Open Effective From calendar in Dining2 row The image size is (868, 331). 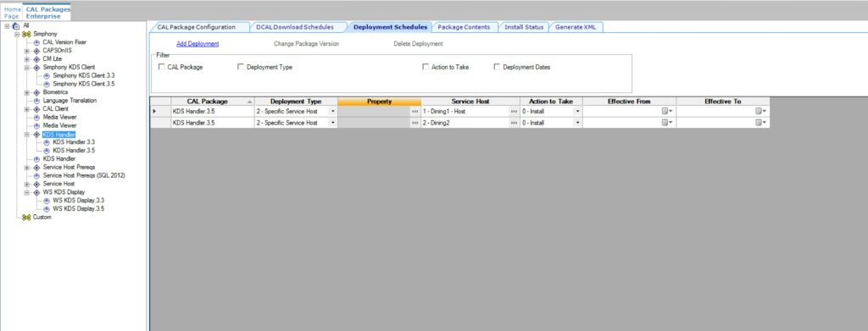coord(668,123)
